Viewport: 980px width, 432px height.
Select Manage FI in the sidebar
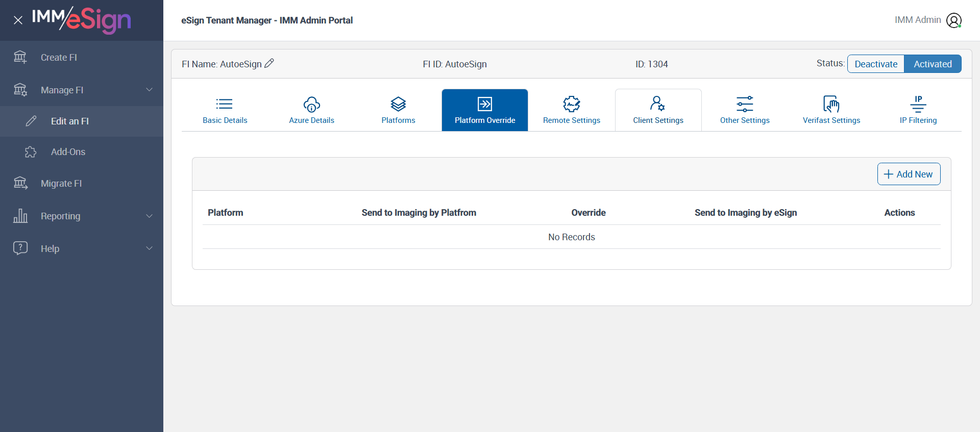pos(82,90)
